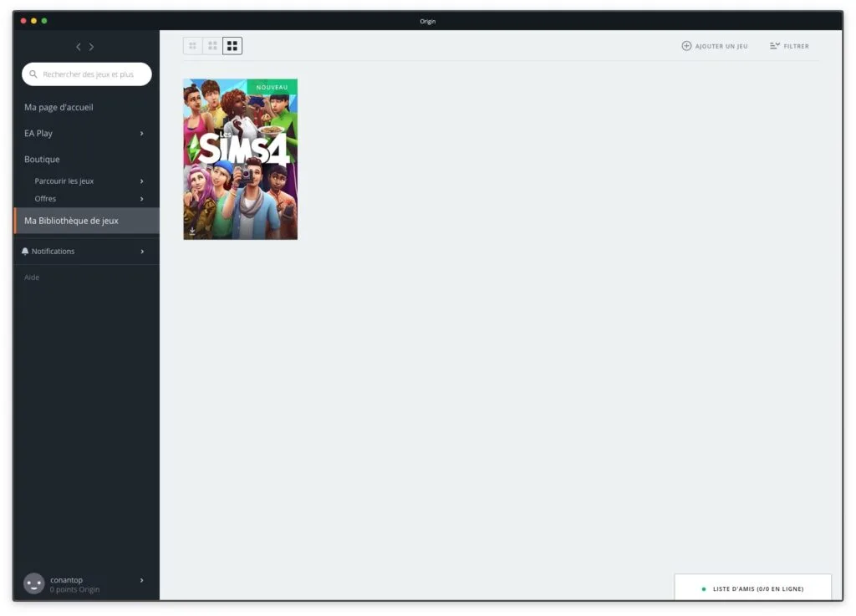Open the Boutique section
856x616 pixels.
pos(42,160)
